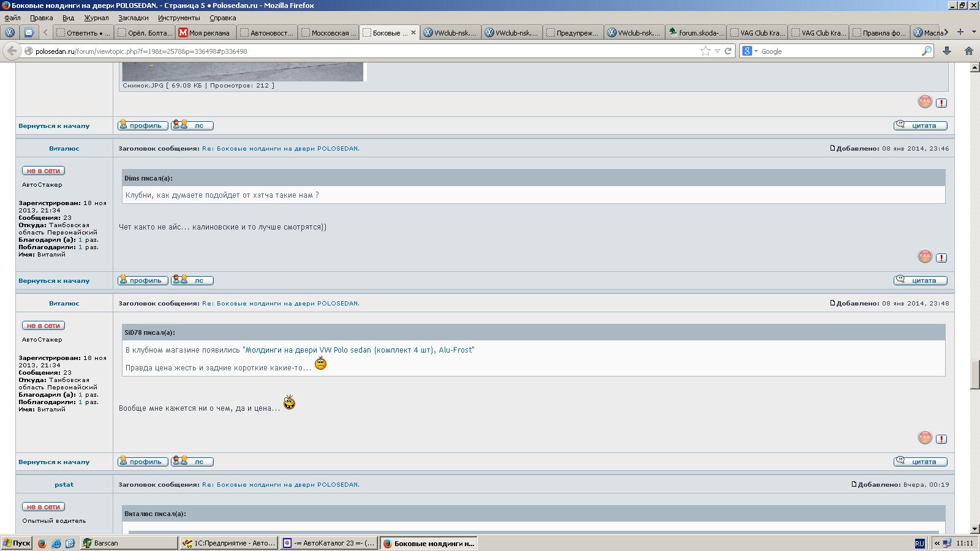The image size is (980, 551).
Task: Open the Firefox downloads arrow icon
Action: (x=947, y=51)
